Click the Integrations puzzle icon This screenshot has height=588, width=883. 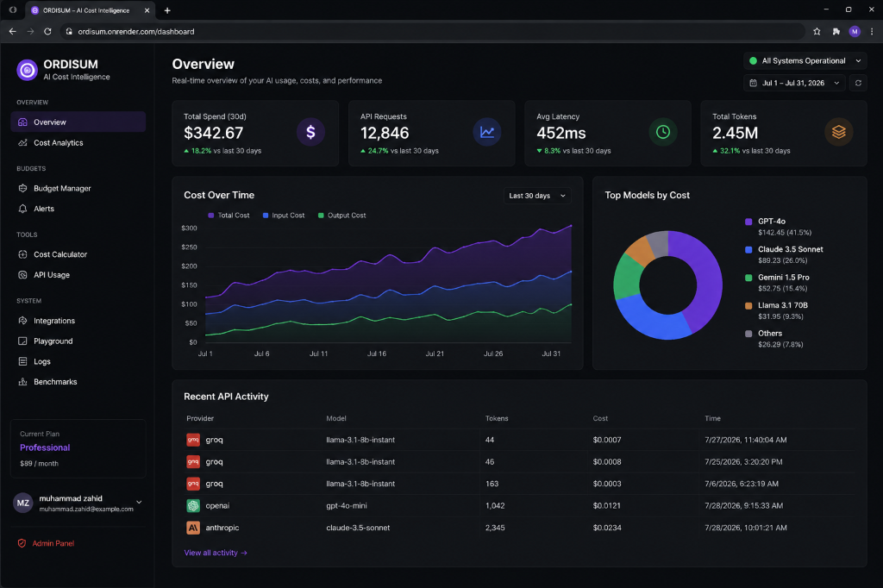(22, 321)
